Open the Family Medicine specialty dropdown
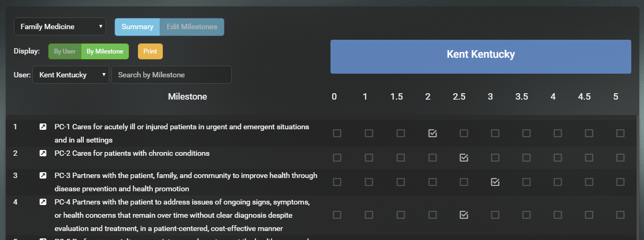 point(60,26)
